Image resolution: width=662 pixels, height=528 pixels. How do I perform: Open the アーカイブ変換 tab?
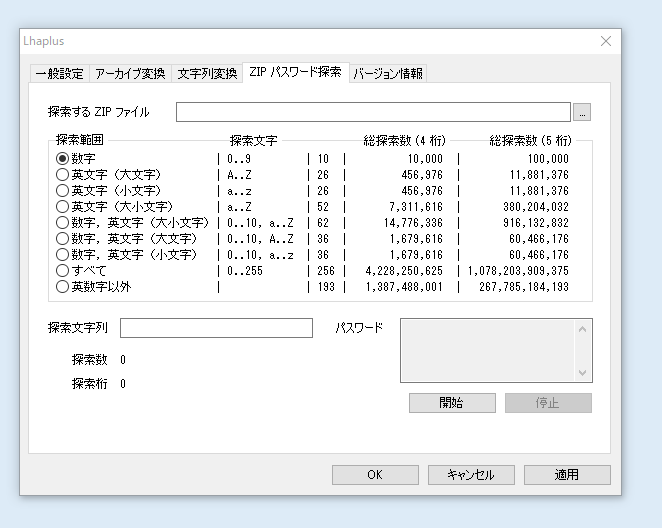(x=130, y=74)
